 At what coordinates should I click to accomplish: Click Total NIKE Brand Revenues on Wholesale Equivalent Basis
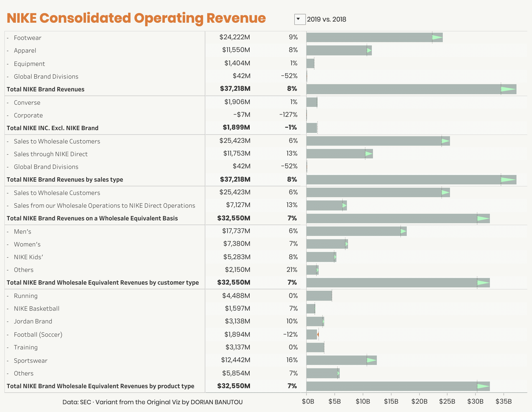coord(92,218)
